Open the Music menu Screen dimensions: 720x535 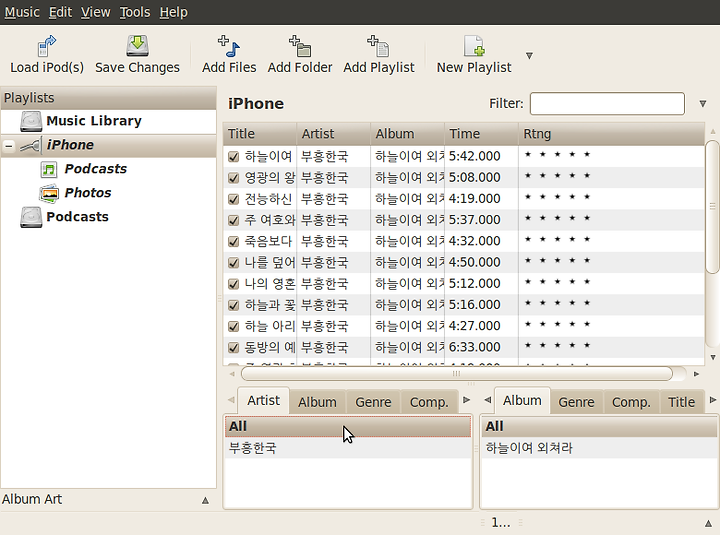22,12
